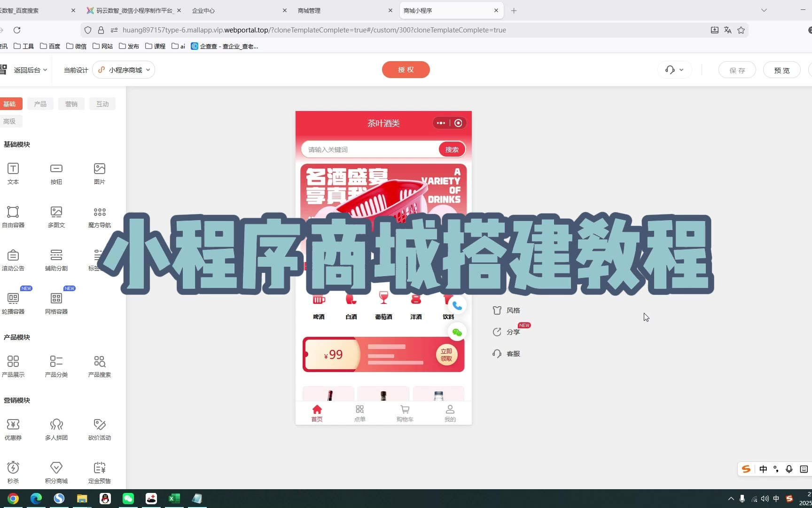The height and width of the screenshot is (508, 812).
Task: Open the 客服 customer service settings
Action: (506, 354)
